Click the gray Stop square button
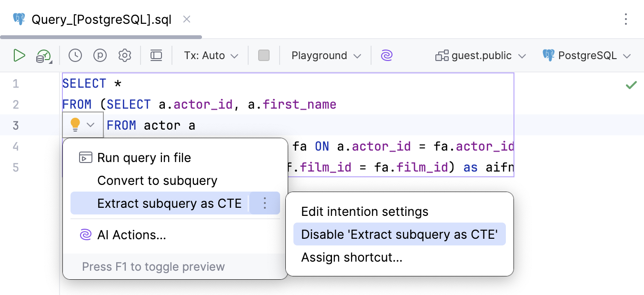Viewport: 644px width, 295px height. pyautogui.click(x=264, y=56)
